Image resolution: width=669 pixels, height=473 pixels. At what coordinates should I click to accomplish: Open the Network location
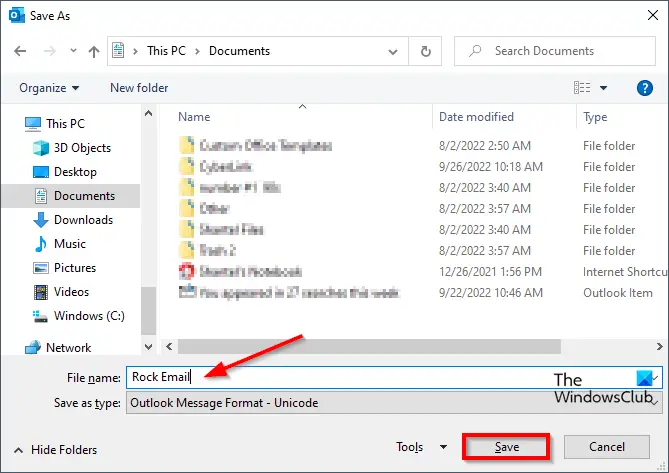pos(58,348)
